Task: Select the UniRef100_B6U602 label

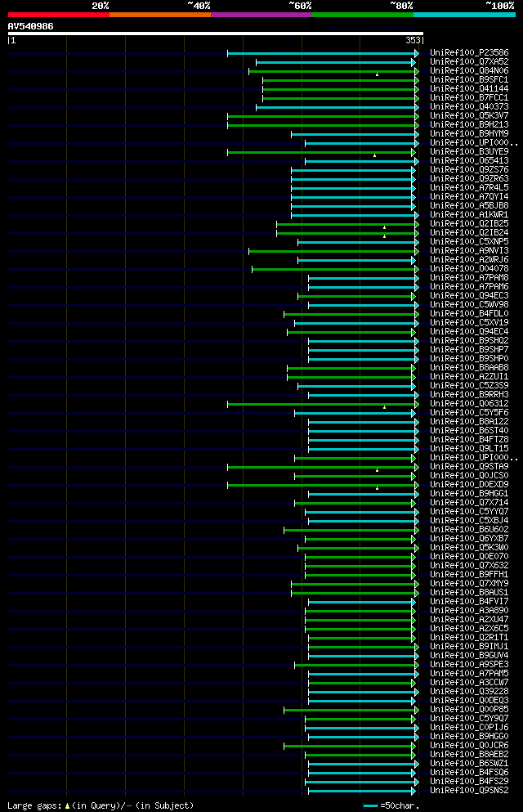Action: point(469,530)
